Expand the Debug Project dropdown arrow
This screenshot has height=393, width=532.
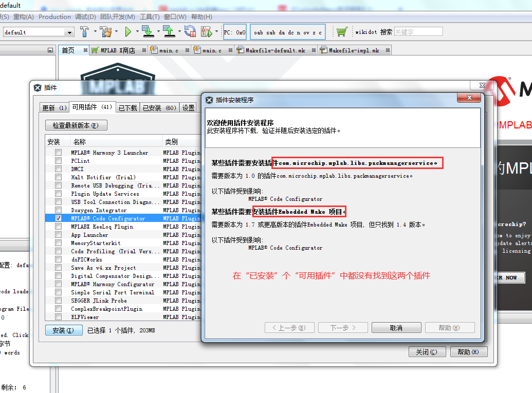(x=217, y=31)
